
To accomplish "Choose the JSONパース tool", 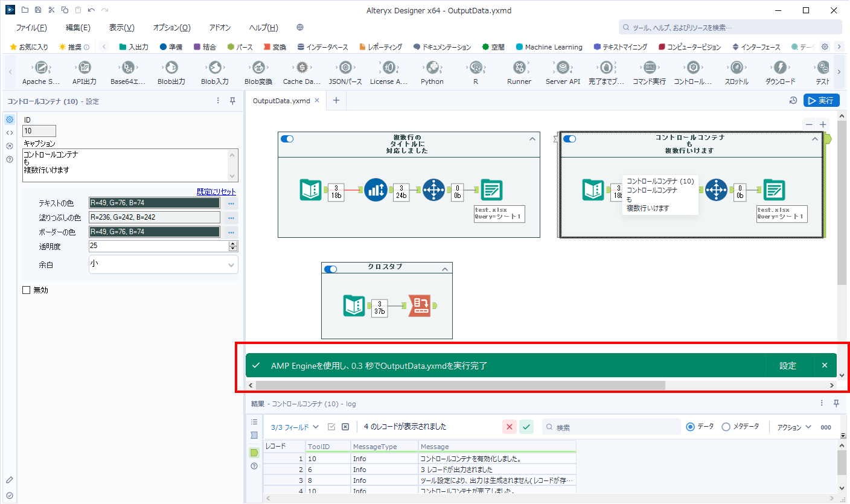I will click(345, 68).
